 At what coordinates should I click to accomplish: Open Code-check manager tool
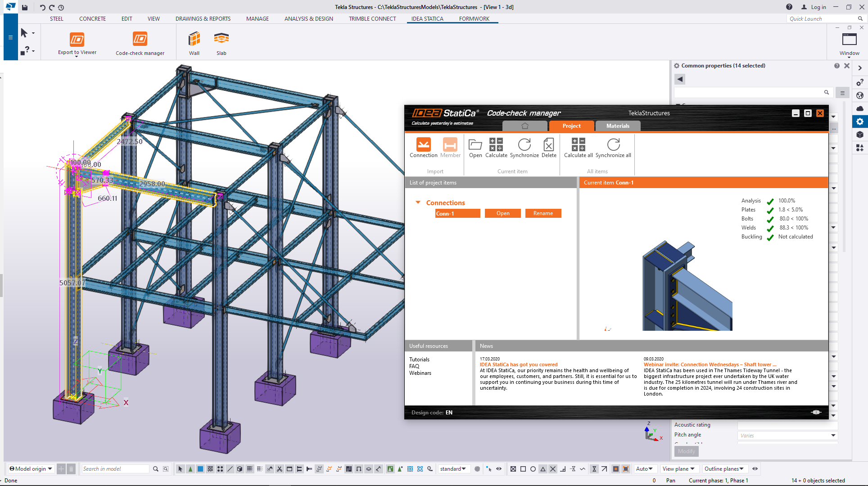140,43
